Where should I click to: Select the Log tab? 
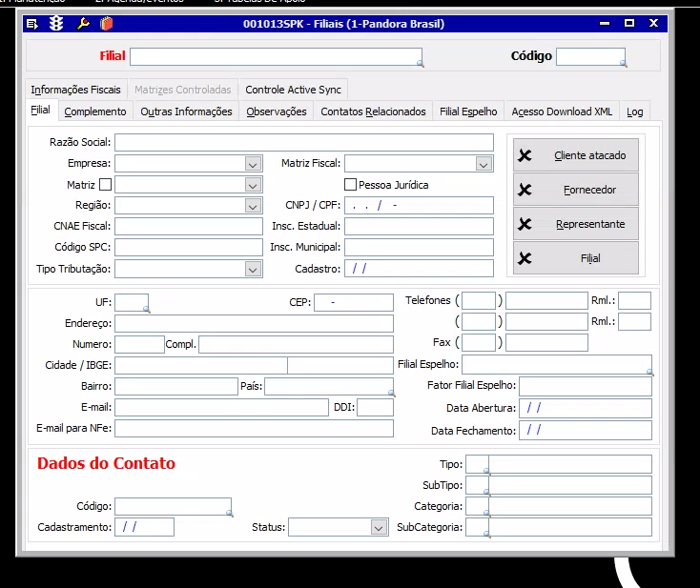coord(634,112)
